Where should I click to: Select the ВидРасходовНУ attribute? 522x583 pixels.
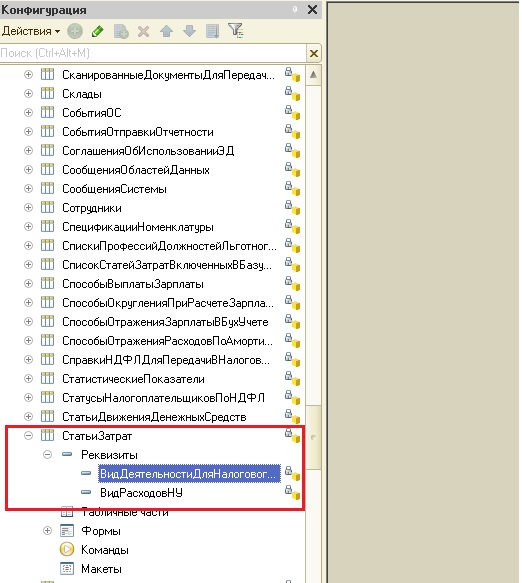tap(141, 493)
